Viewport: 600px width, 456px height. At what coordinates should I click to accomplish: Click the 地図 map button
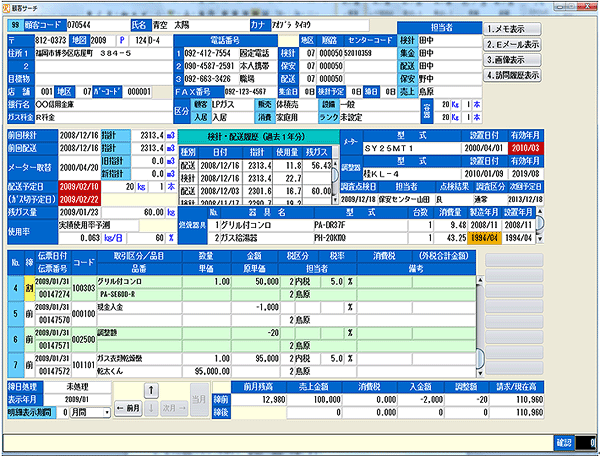(80, 40)
